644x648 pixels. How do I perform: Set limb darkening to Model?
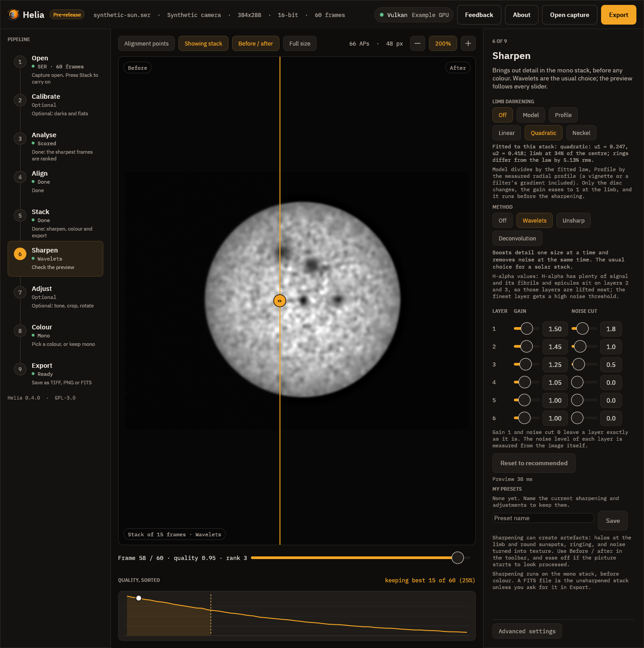tap(531, 115)
